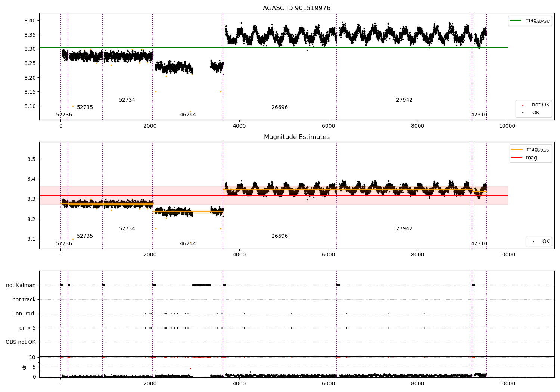Click the 8.25 y-axis tick label

(x=30, y=63)
